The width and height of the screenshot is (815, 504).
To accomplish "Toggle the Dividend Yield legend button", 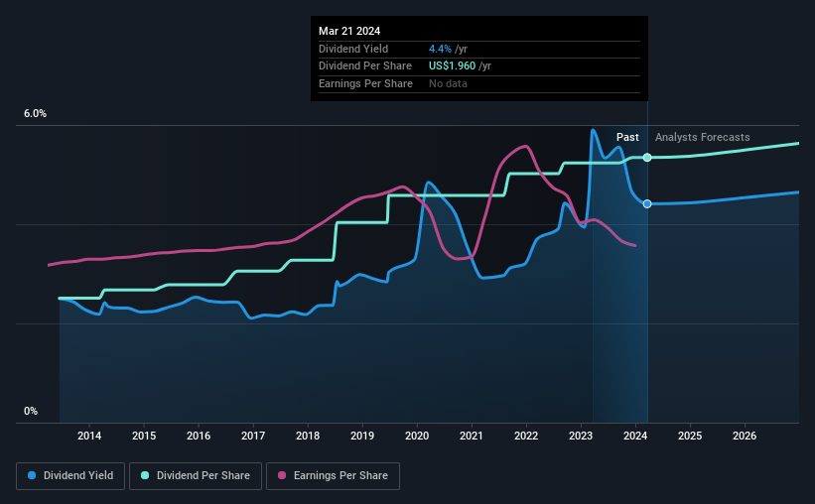I will [70, 476].
